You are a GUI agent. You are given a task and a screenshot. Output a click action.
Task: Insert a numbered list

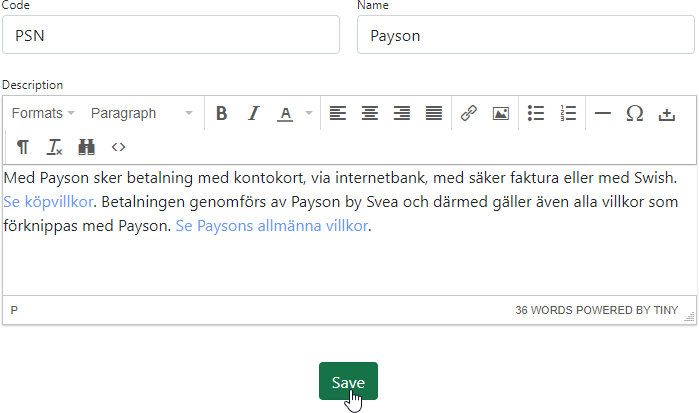pyautogui.click(x=568, y=114)
